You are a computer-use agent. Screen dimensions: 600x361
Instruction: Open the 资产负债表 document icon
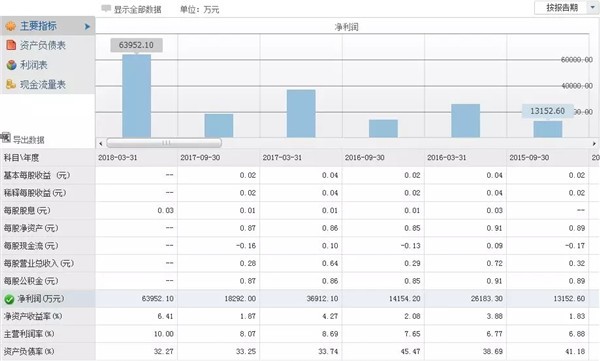[x=11, y=45]
